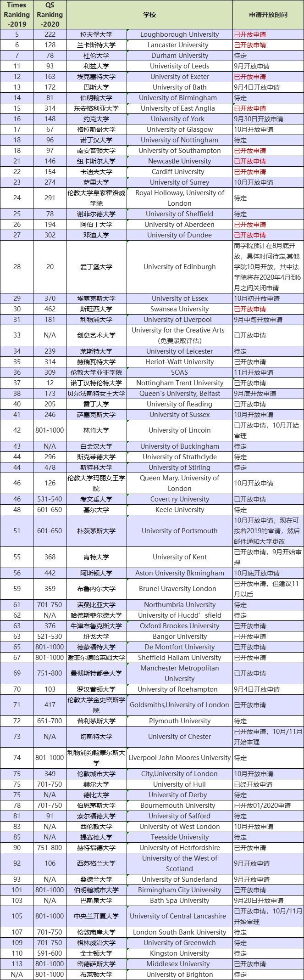Select the 'University of Essex' cell
This screenshot has height=980, width=304.
point(180,299)
